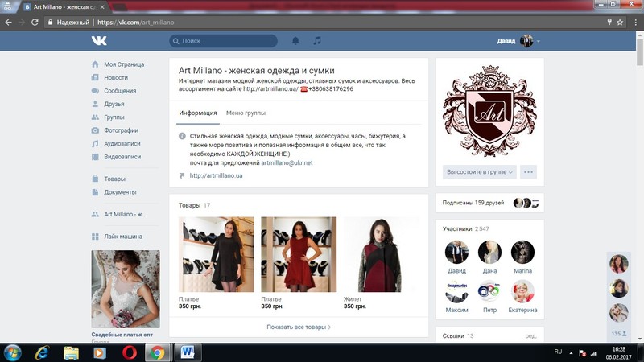Click the address bar URL
Image resolution: width=644 pixels, height=362 pixels.
click(x=135, y=23)
